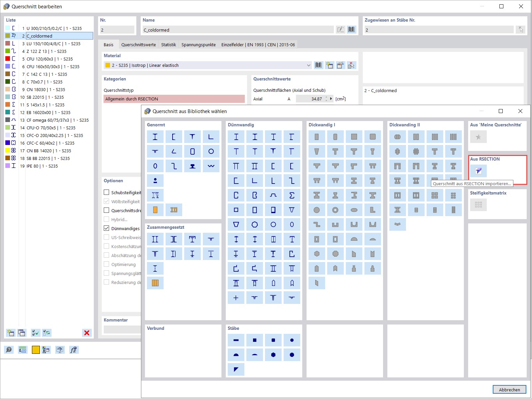The height and width of the screenshot is (399, 532).
Task: Pick the corrugated sheet profile in Genormt
Action: pyautogui.click(x=211, y=166)
